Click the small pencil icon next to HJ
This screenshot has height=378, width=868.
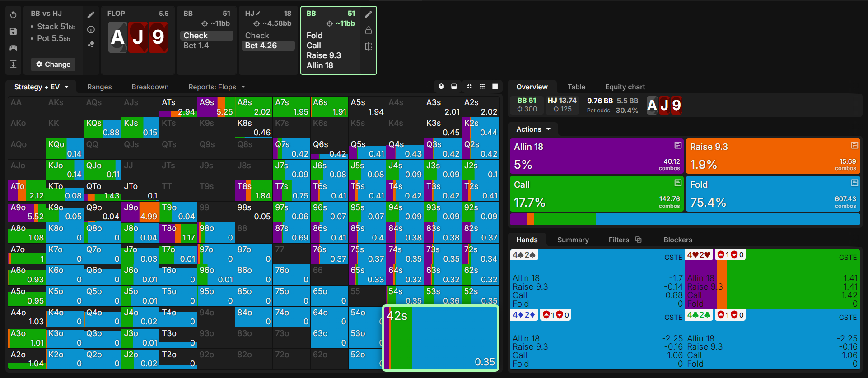pos(258,14)
